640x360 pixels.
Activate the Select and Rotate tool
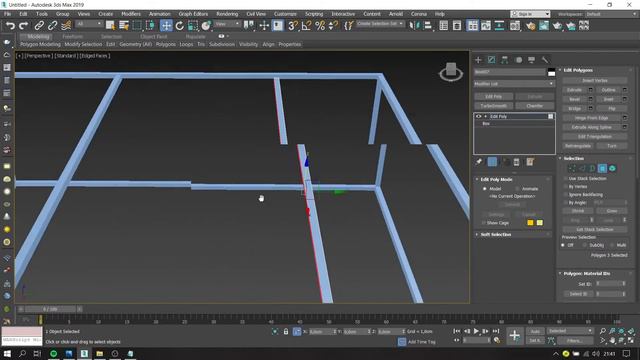point(179,26)
